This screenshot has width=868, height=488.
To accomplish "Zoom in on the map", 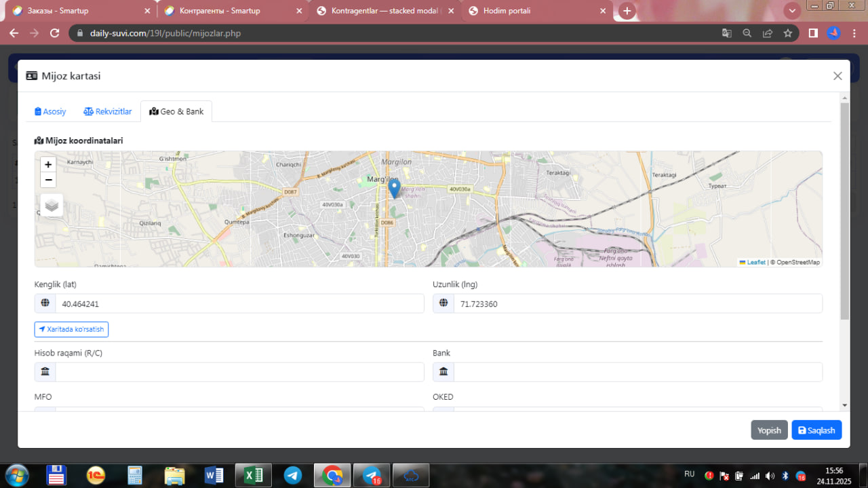I will tap(48, 164).
